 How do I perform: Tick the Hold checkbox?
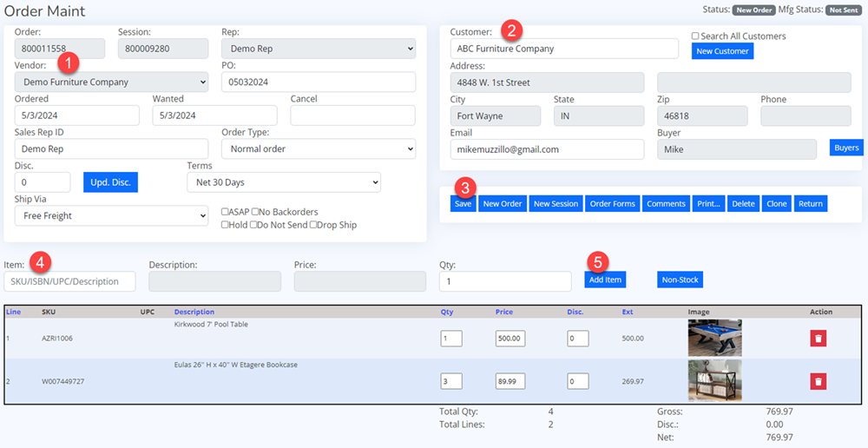click(x=226, y=225)
